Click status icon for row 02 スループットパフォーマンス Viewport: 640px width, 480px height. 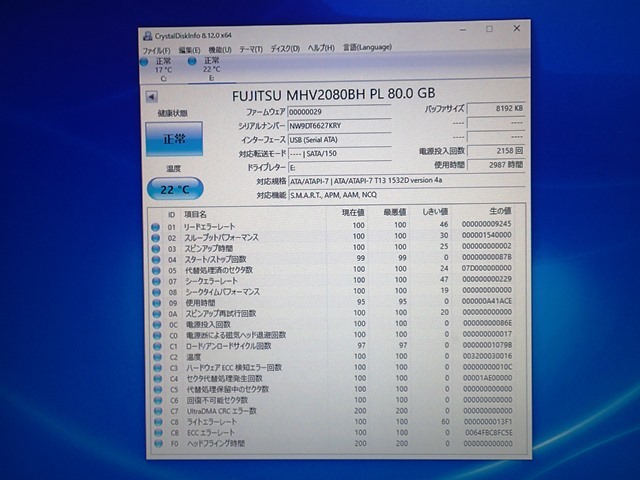coord(156,238)
